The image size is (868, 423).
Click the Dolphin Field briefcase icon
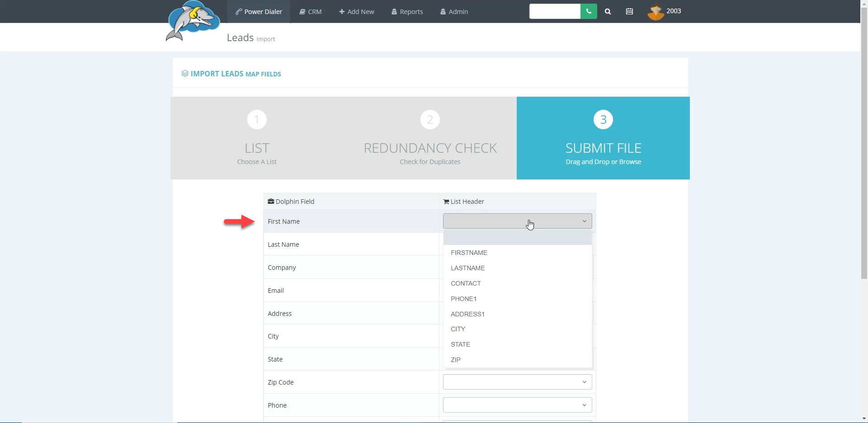(x=271, y=201)
